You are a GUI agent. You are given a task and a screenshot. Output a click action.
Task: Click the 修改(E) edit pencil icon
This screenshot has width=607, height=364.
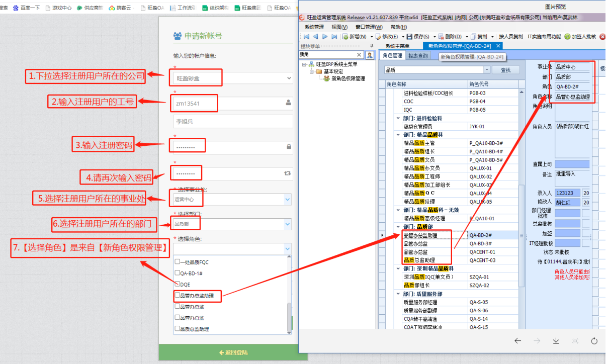(378, 37)
